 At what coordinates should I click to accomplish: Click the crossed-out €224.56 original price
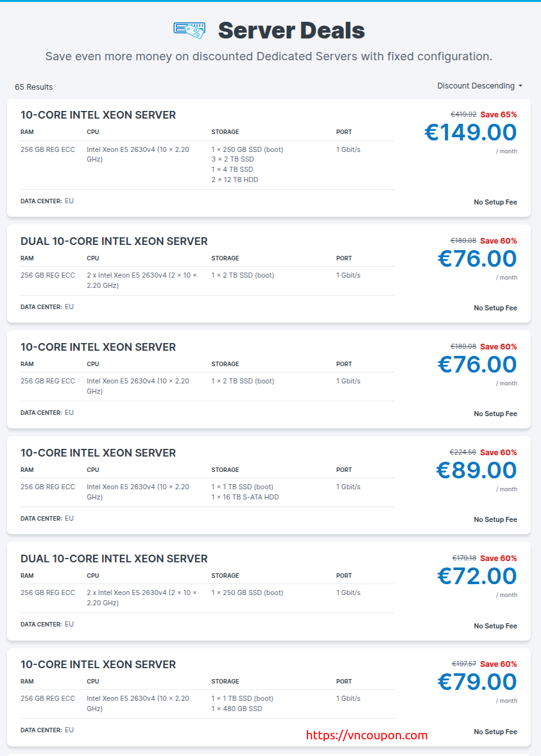tap(463, 453)
